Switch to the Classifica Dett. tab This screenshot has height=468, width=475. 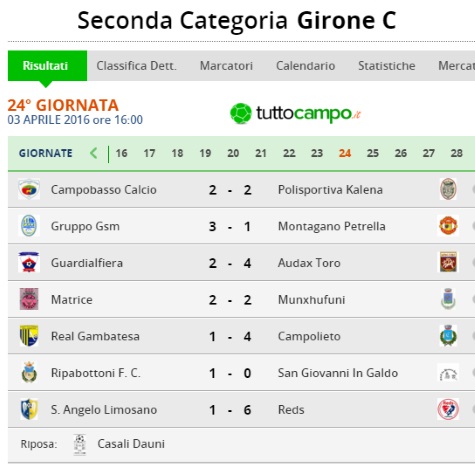pyautogui.click(x=137, y=66)
